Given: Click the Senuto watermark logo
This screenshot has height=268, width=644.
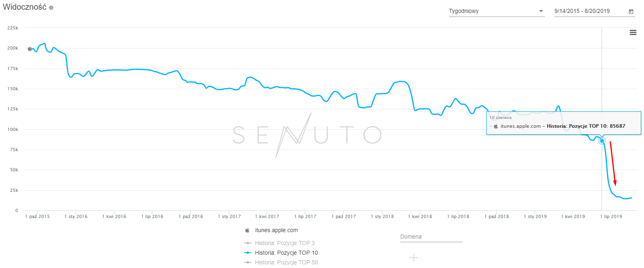Looking at the screenshot, I should pyautogui.click(x=307, y=135).
